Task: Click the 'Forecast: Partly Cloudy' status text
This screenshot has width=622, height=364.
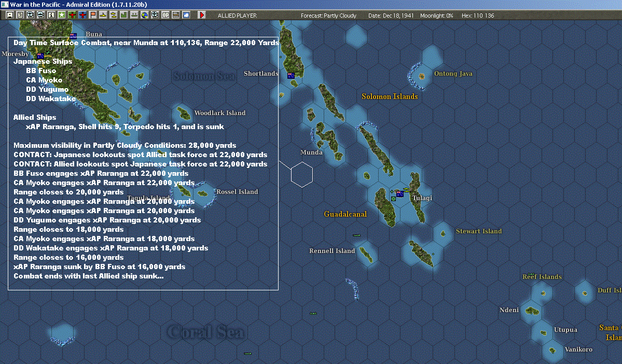Action: [x=328, y=16]
